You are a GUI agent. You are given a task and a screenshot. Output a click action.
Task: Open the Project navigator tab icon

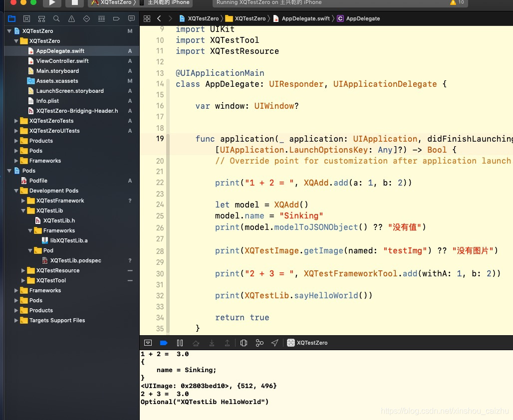(x=12, y=18)
